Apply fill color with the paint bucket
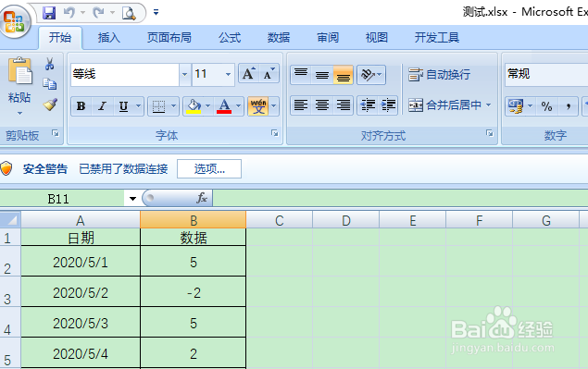The width and height of the screenshot is (588, 369). pos(194,106)
